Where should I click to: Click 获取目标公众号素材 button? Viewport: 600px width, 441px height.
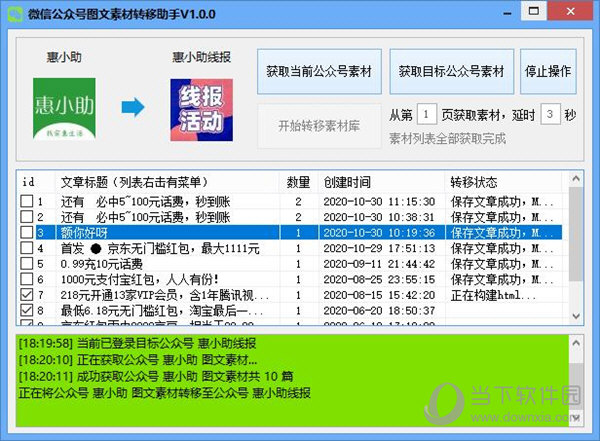point(452,71)
